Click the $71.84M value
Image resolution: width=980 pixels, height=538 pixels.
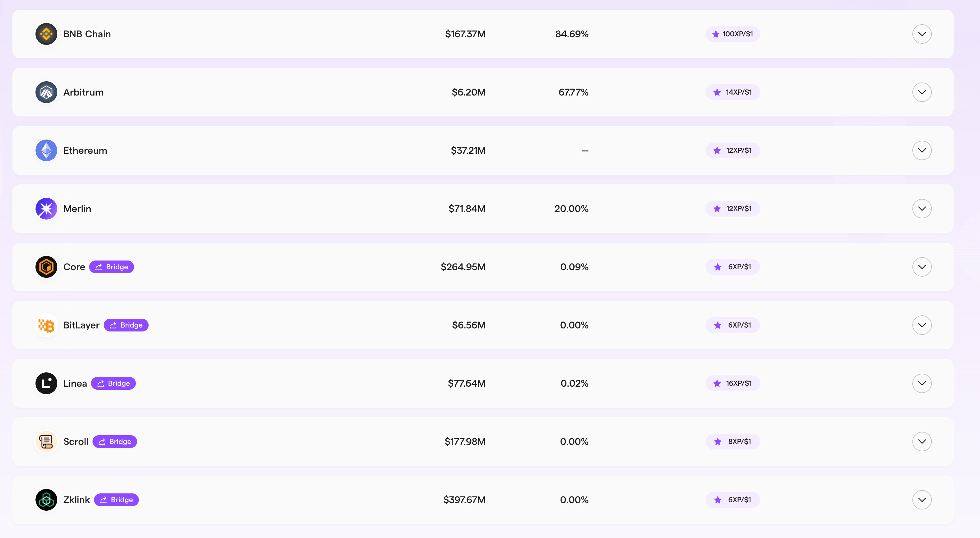(467, 209)
